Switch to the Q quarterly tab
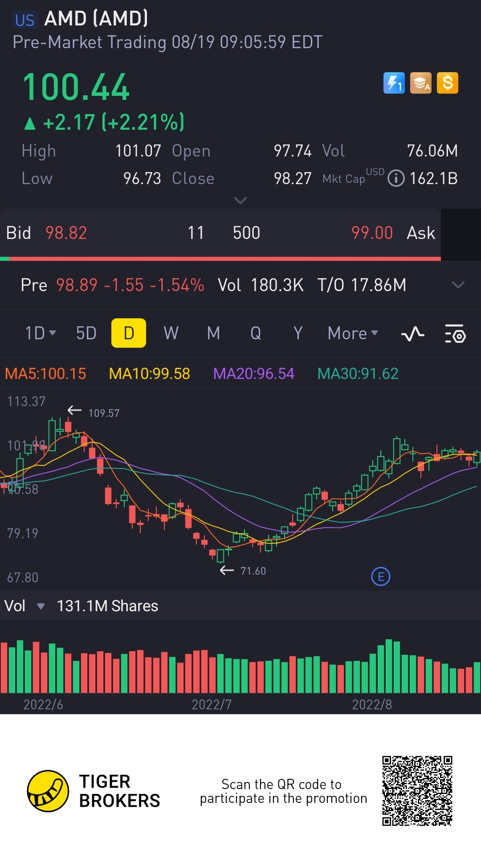Screen dimensions: 481x868 (256, 333)
